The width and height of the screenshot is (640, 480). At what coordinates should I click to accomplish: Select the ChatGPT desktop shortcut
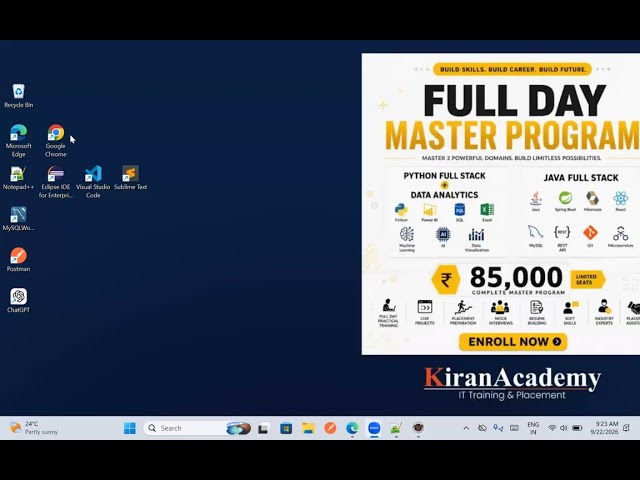(18, 301)
